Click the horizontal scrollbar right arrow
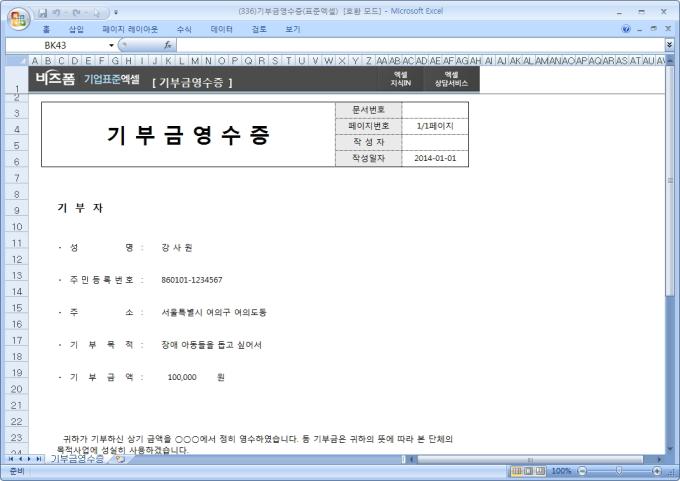 (x=659, y=459)
